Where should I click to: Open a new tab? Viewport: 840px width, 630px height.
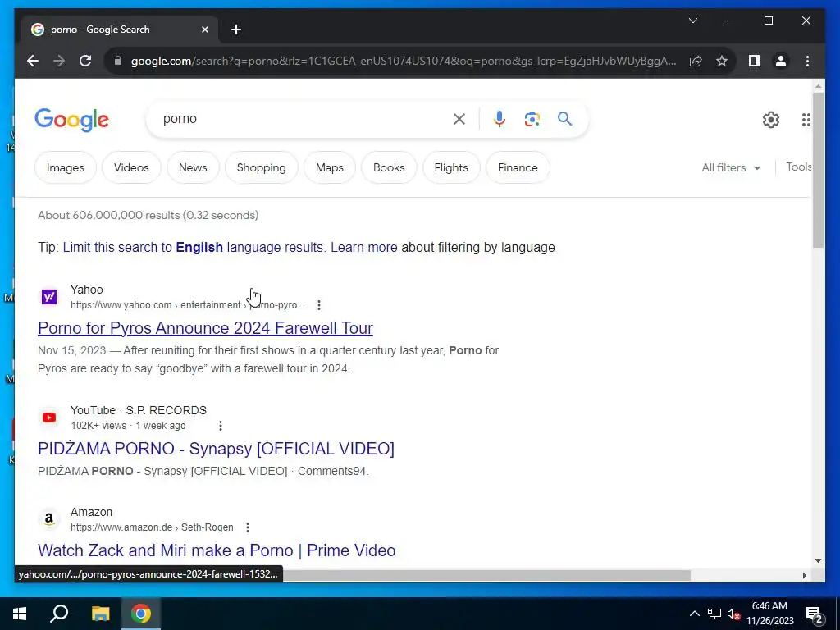236,30
